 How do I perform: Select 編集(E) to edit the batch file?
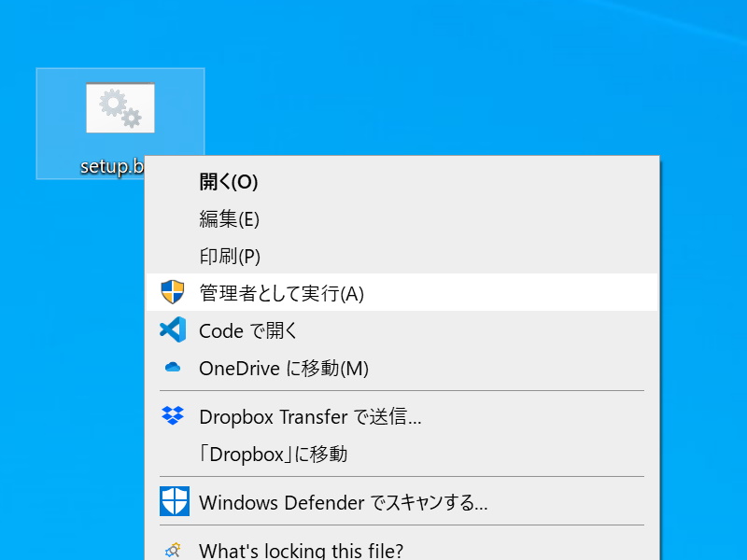[229, 220]
